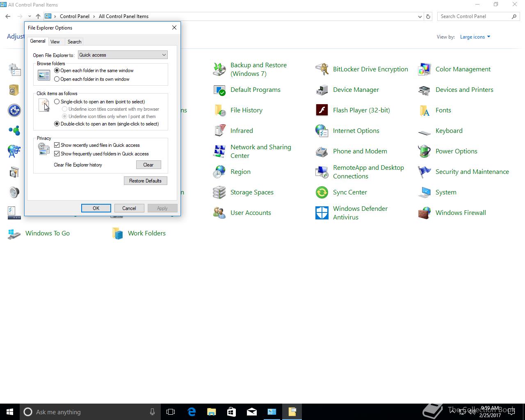This screenshot has height=420, width=525.
Task: Click the Search Control Panel field
Action: coord(478,16)
